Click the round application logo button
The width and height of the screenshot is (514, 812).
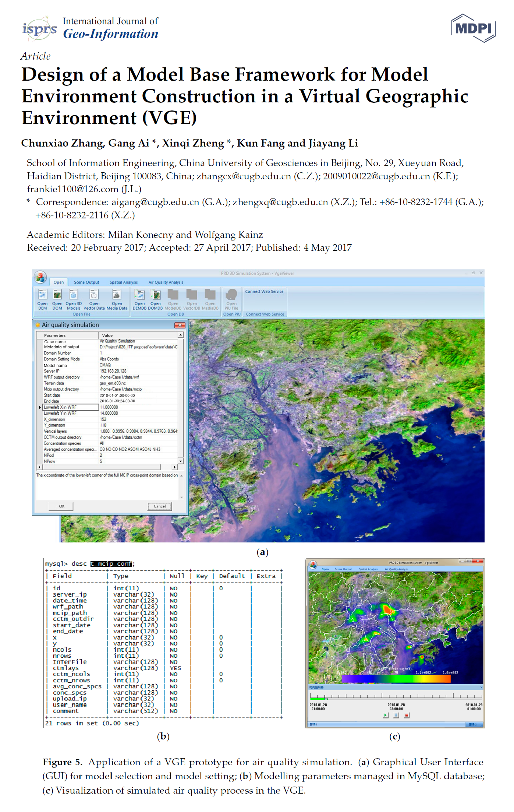(x=40, y=277)
